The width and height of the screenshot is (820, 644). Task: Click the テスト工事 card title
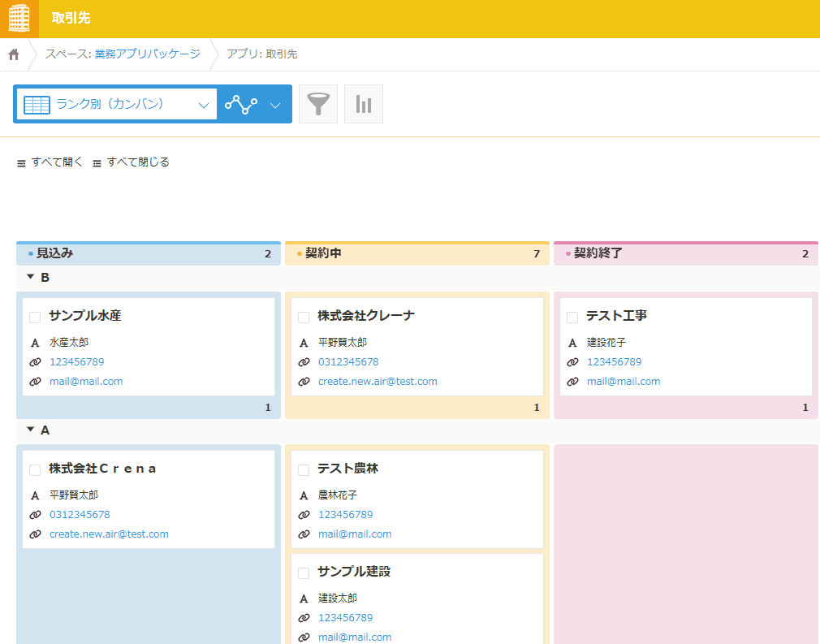tap(616, 315)
